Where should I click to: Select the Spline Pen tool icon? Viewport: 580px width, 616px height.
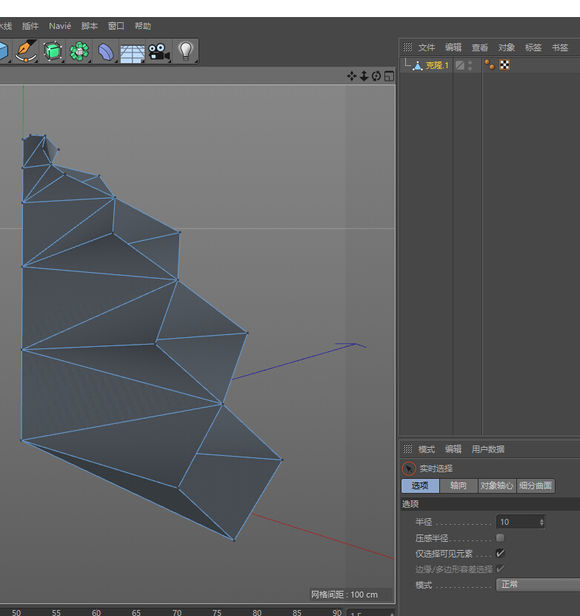[26, 51]
